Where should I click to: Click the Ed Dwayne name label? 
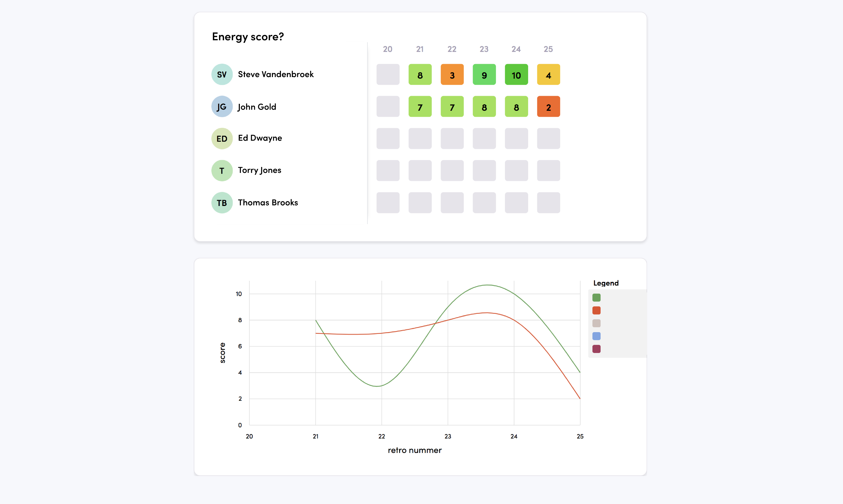(x=260, y=138)
